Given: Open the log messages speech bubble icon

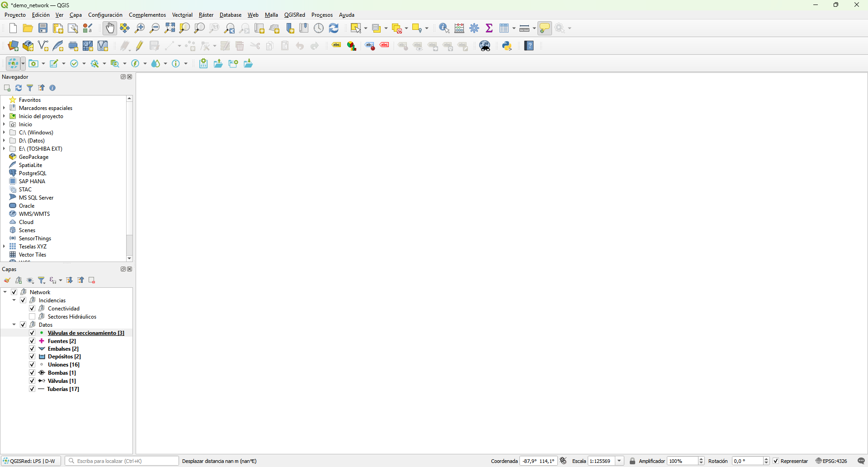Looking at the screenshot, I should [861, 461].
